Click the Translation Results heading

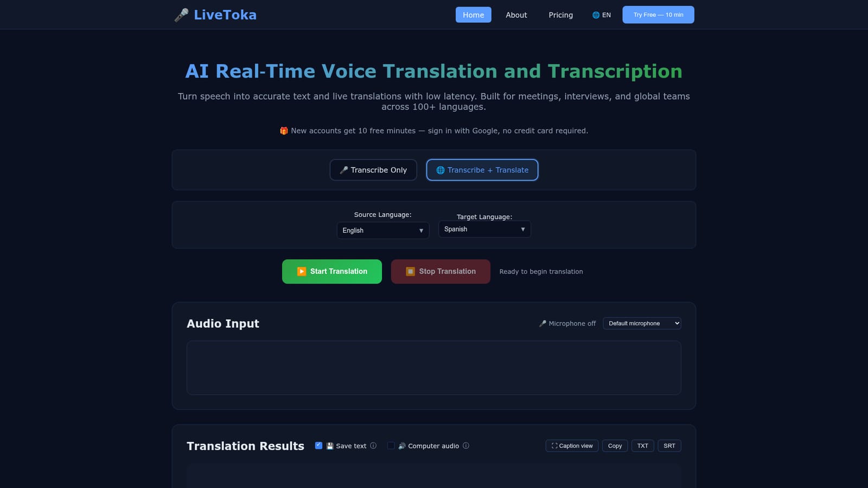tap(245, 446)
